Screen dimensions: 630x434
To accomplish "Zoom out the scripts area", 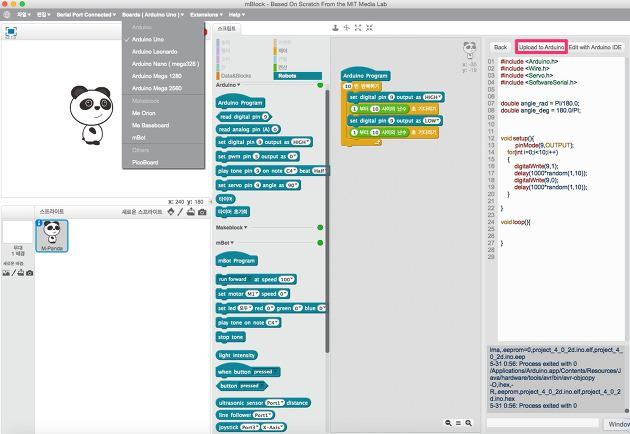I will tap(448, 423).
